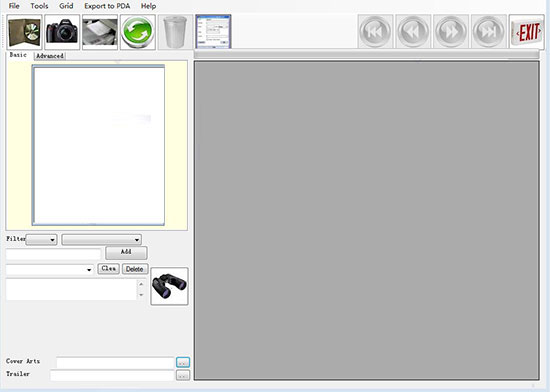The height and width of the screenshot is (392, 550).
Task: Switch to the Basic tab
Action: 18,55
